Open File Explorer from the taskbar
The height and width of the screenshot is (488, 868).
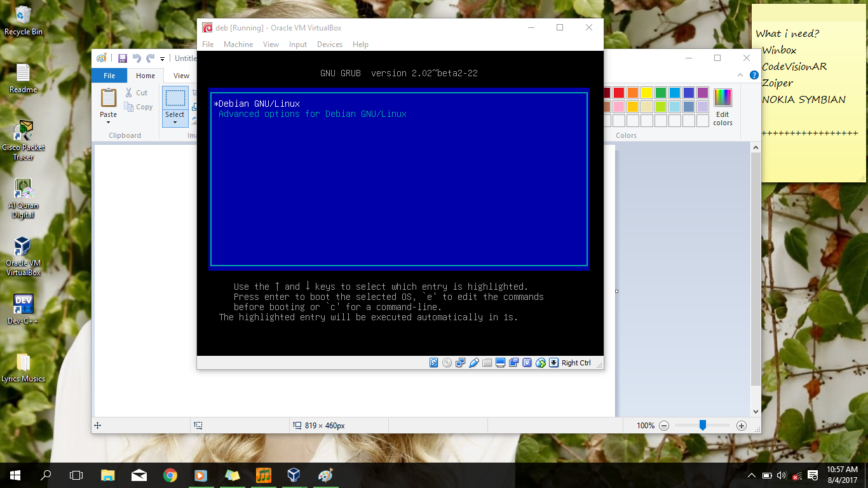tap(108, 475)
